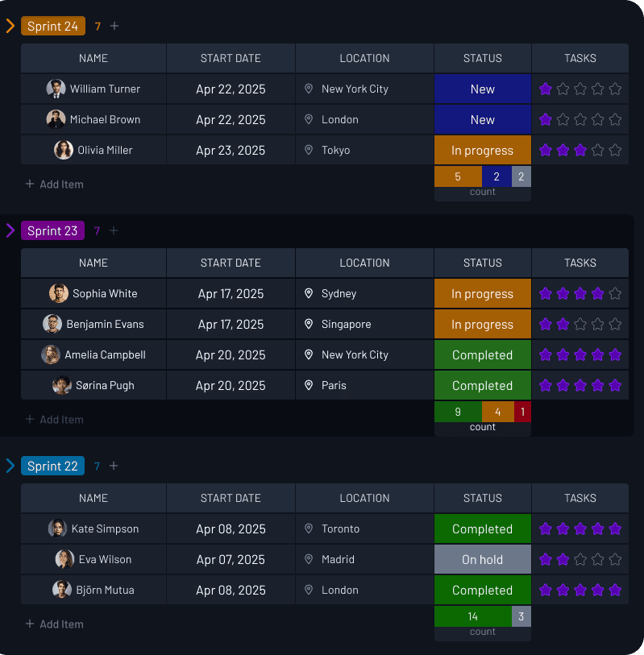Open Sørina Pugh's avatar
Viewport: 644px width, 655px height.
(62, 385)
